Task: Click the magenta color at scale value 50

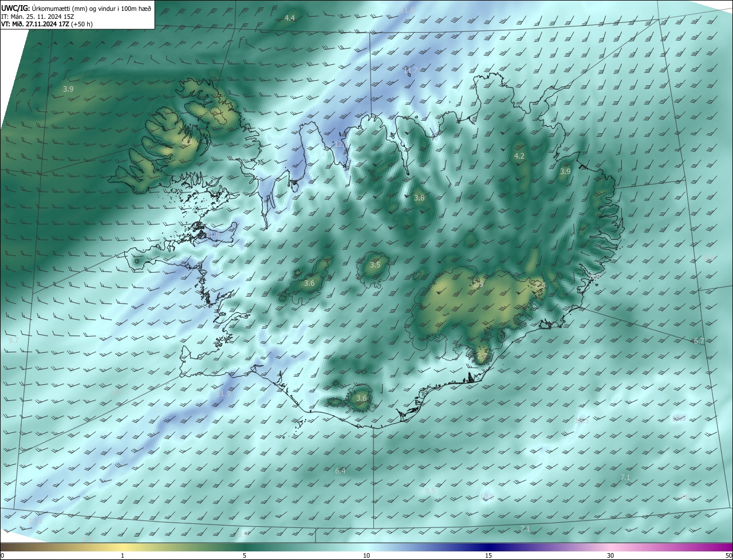Action: coord(729,547)
